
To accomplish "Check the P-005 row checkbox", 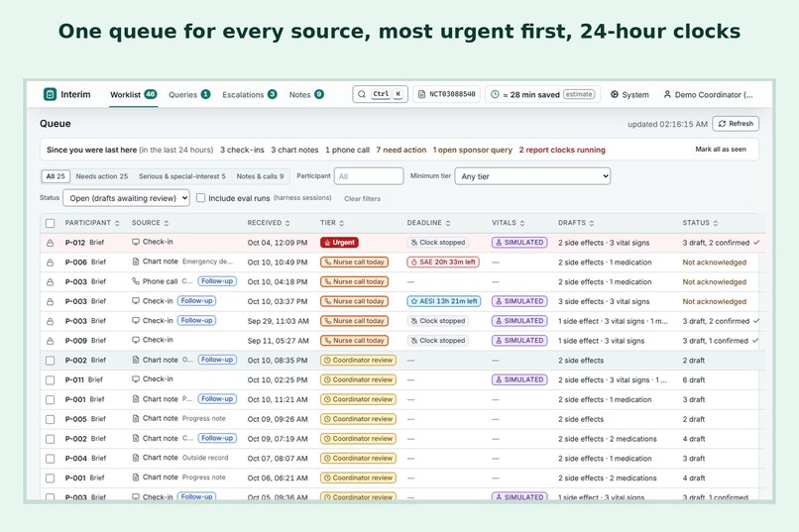I will pos(50,419).
